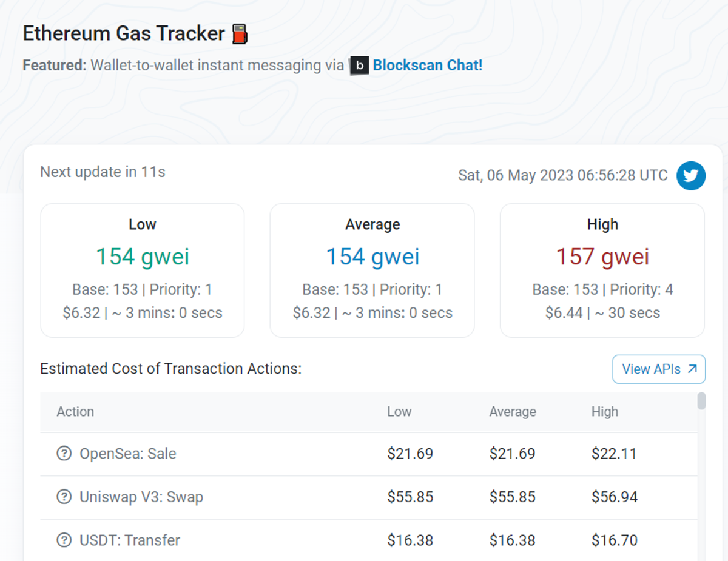Click the Next update in 11s text
The width and height of the screenshot is (728, 561).
coord(103,172)
